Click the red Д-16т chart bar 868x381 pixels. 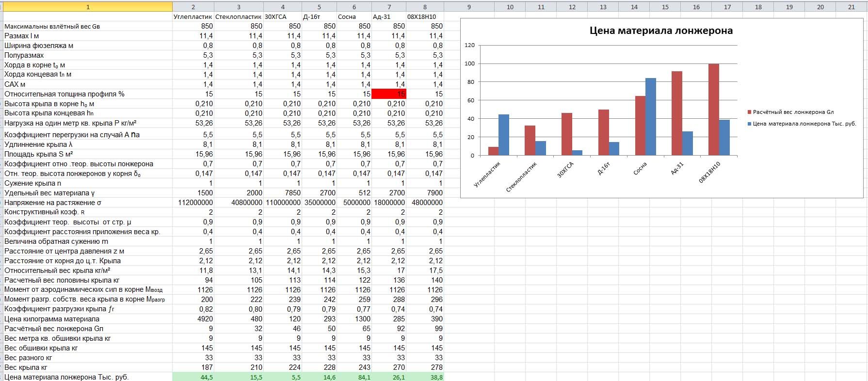603,132
